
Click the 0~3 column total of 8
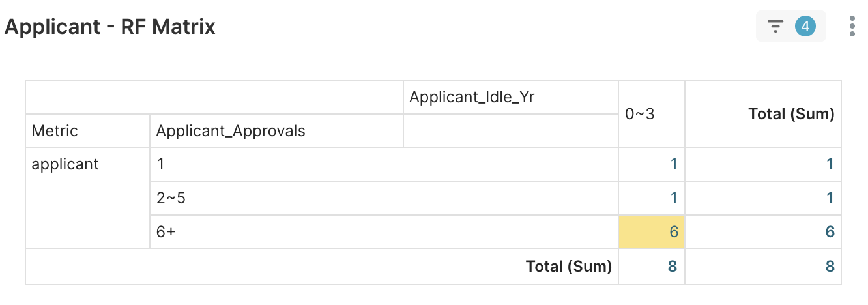[673, 266]
